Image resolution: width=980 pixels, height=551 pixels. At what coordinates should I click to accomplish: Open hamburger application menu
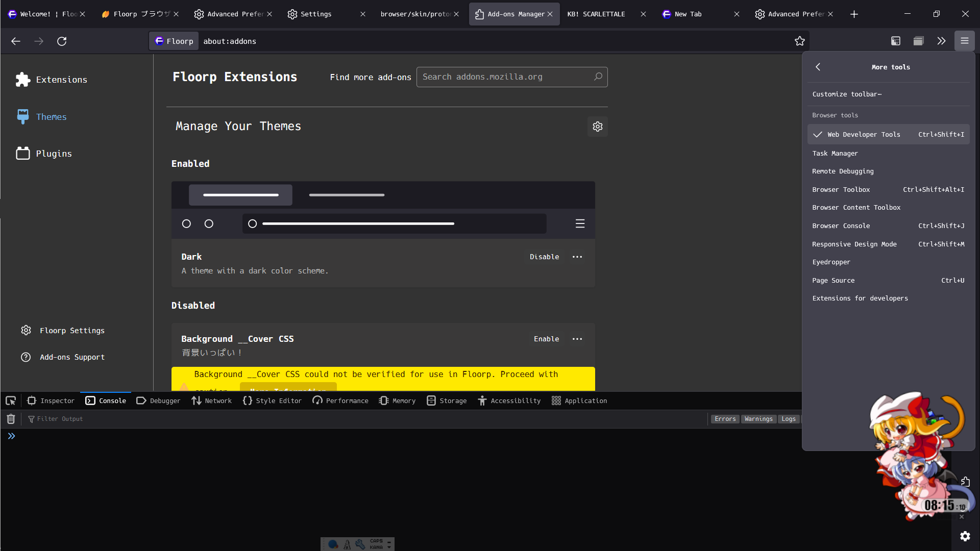pyautogui.click(x=964, y=41)
